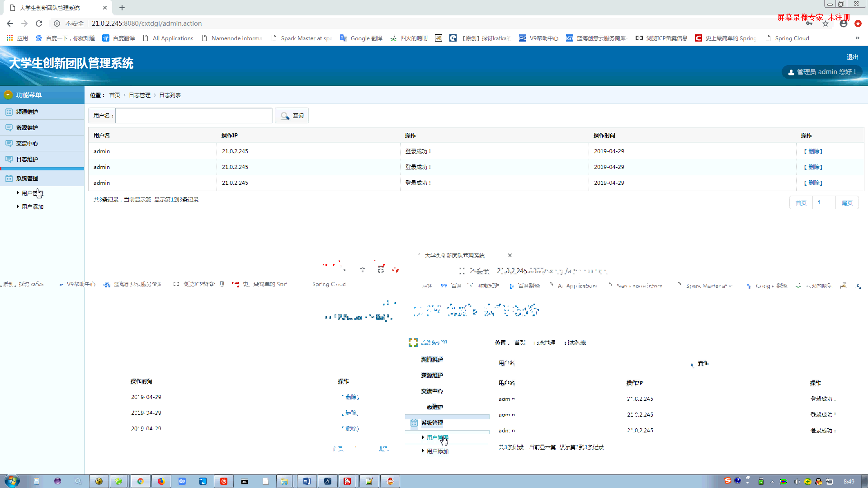Click the site security 不安全 info icon
Image resolution: width=868 pixels, height=488 pixels.
[x=57, y=23]
